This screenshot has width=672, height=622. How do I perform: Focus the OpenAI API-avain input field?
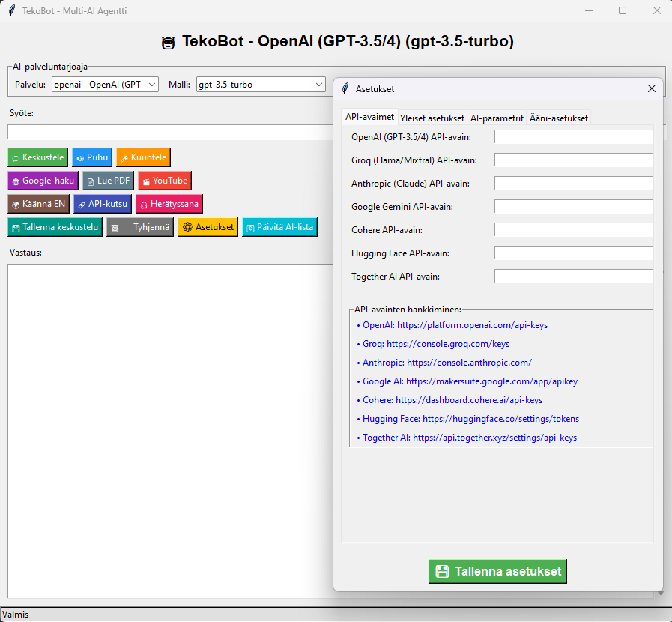click(x=573, y=136)
